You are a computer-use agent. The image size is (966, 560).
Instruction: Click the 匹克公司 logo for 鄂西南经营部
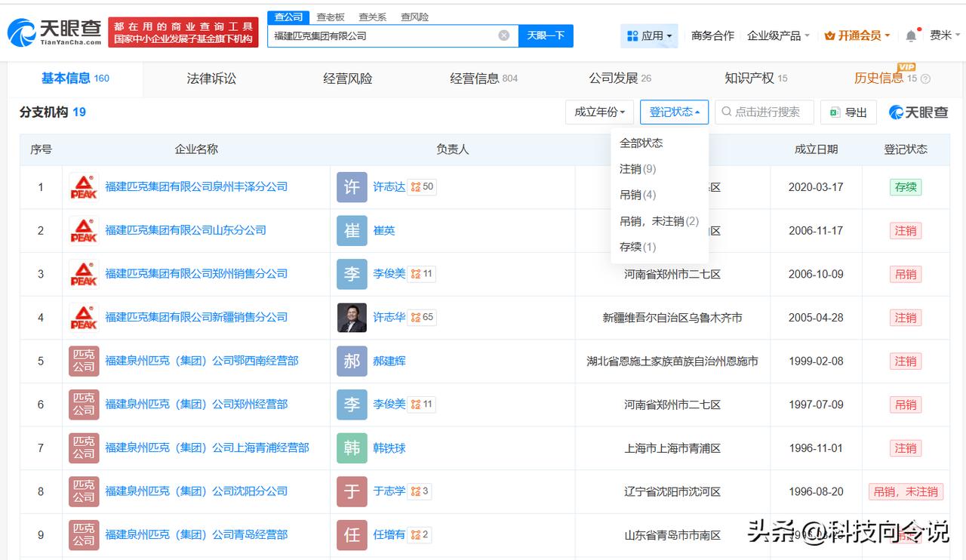84,362
